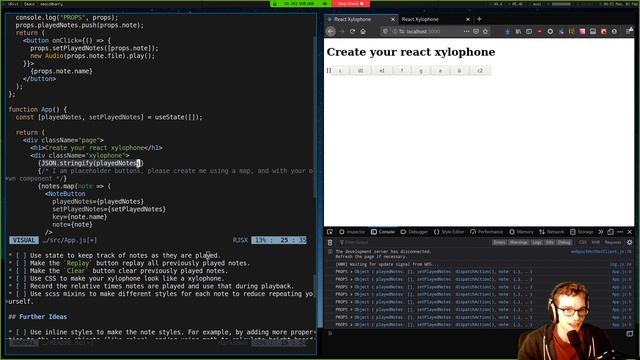Open the Style Editor devtools tab
Image resolution: width=640 pixels, height=360 pixels.
(x=449, y=232)
